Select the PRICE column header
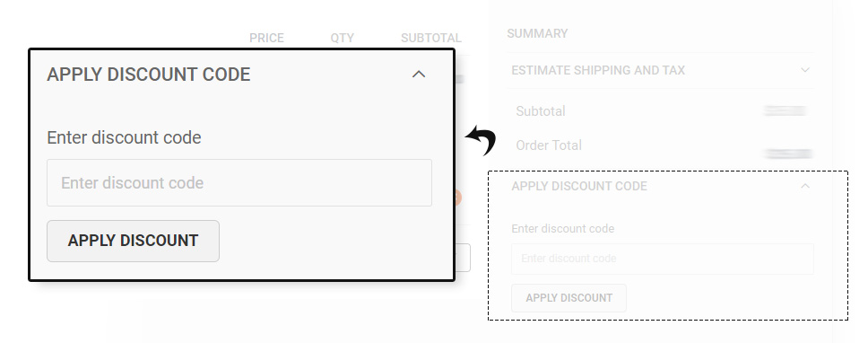 (266, 38)
